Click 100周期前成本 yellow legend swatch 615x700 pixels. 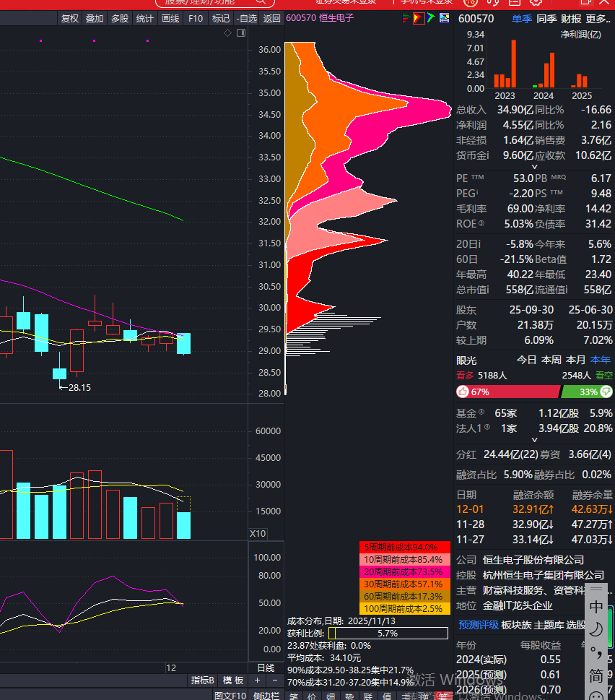404,608
